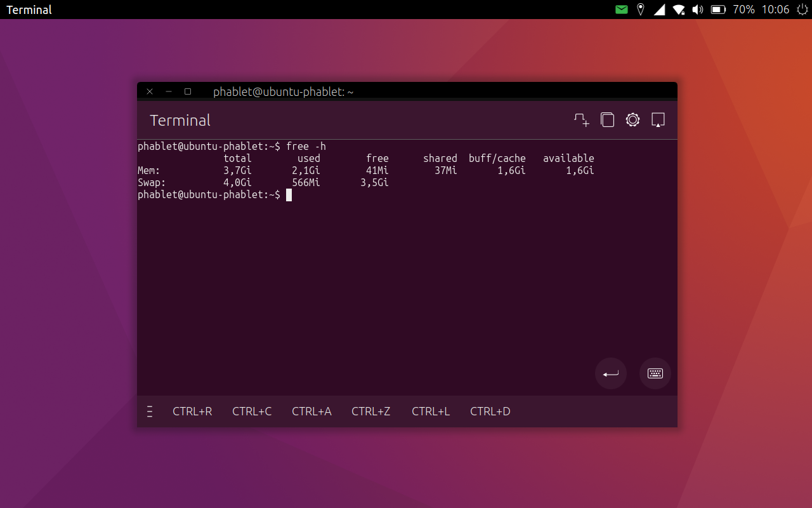Close the Terminal window

coord(150,91)
